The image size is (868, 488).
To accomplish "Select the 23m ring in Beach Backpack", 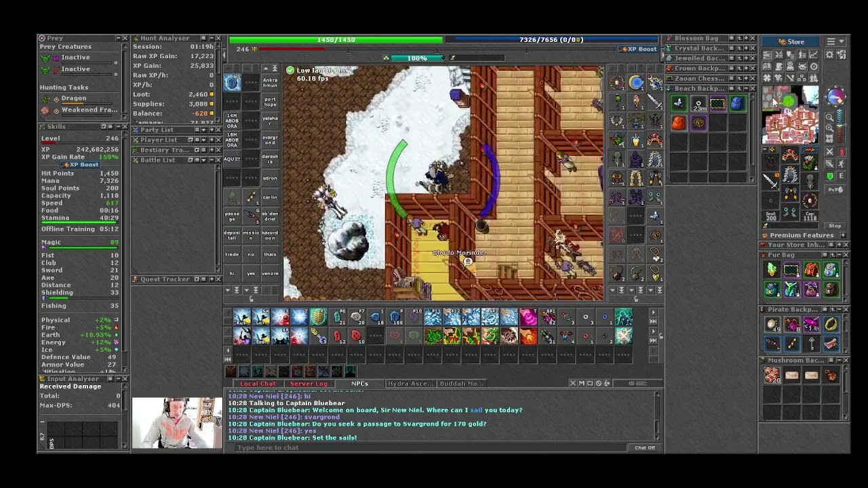I will 698,104.
